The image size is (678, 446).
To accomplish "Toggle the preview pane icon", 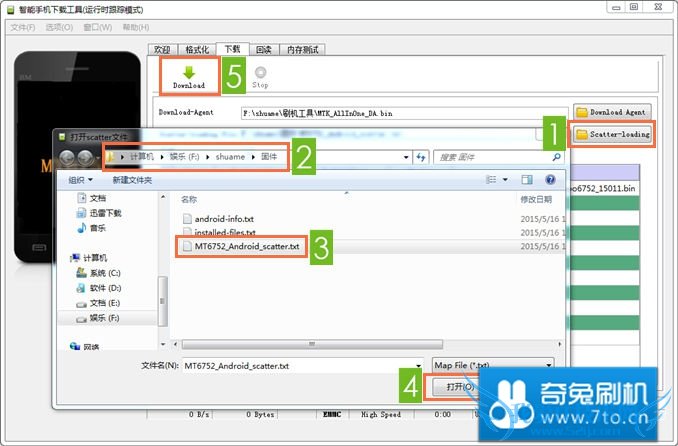I will pos(527,180).
